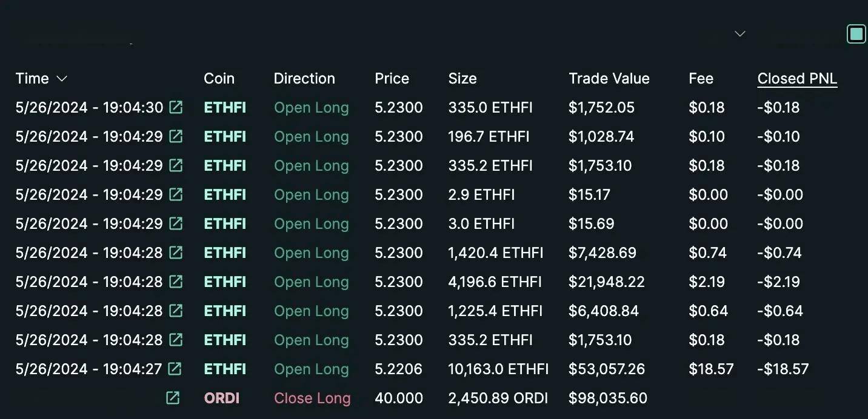This screenshot has height=419, width=868.
Task: Click the Size column header
Action: coord(462,79)
